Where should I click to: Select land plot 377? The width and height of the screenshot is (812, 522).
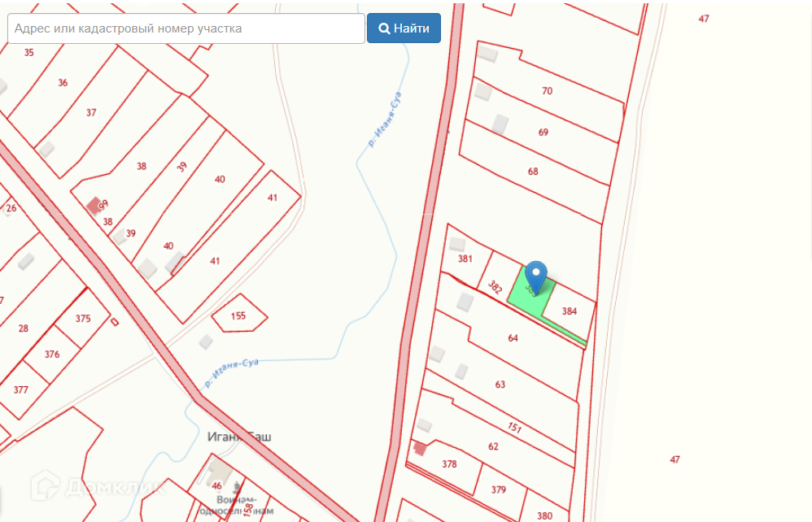pos(20,389)
